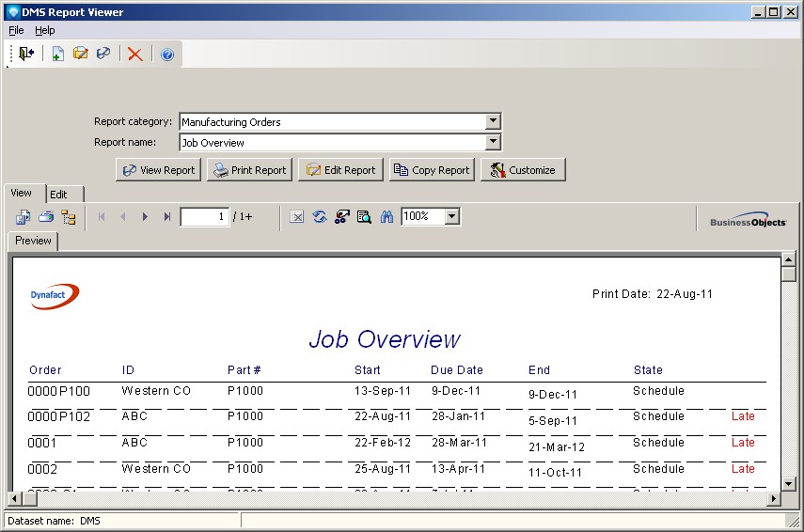The image size is (804, 532).
Task: Click the red X delete icon
Action: (x=134, y=55)
